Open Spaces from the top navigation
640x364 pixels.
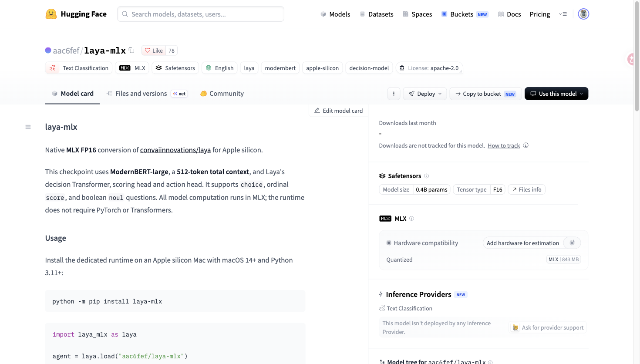[x=417, y=14]
